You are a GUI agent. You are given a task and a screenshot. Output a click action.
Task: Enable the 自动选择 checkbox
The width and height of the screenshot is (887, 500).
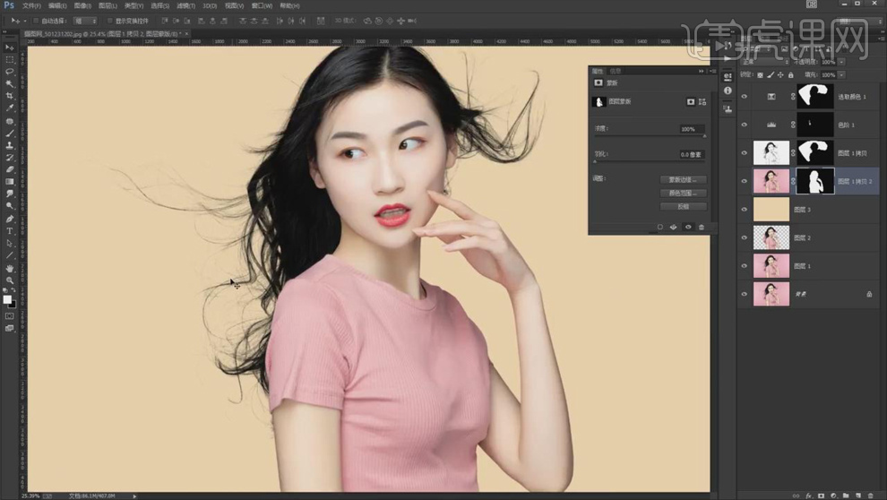click(36, 21)
